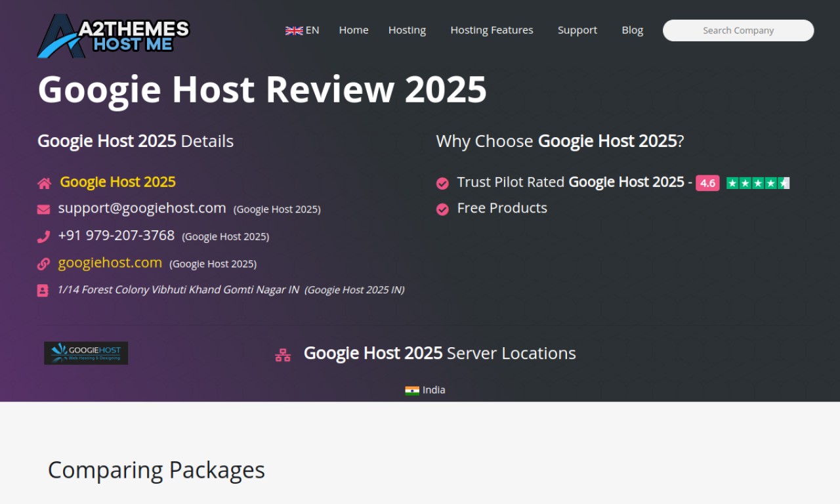Image resolution: width=840 pixels, height=504 pixels.
Task: Click the check icon beside Free Products
Action: 442,209
